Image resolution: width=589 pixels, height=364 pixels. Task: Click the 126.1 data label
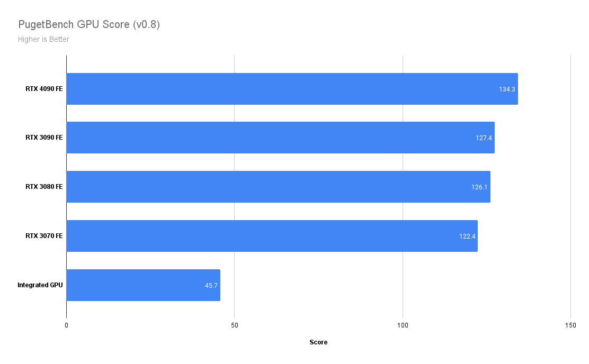pyautogui.click(x=479, y=187)
